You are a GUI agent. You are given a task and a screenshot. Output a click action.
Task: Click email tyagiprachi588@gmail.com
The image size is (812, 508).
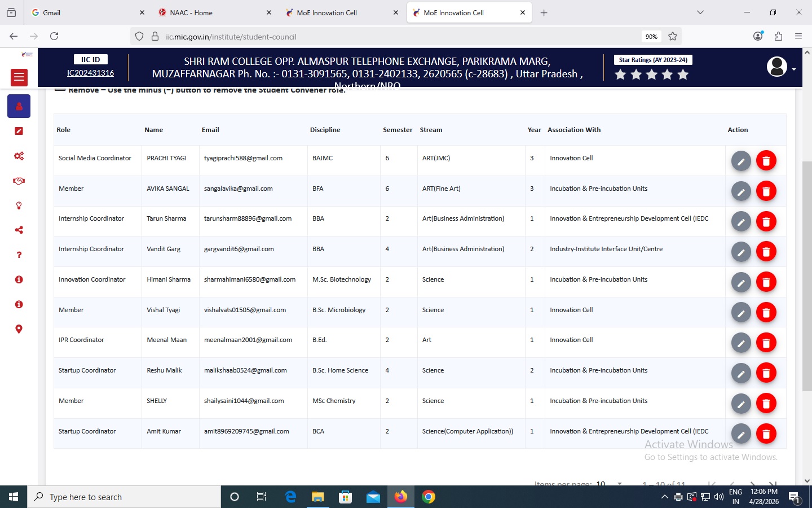click(x=243, y=158)
